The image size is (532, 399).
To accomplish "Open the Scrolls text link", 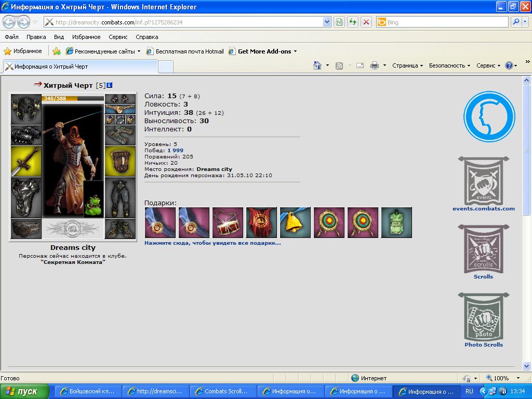I will click(x=483, y=276).
